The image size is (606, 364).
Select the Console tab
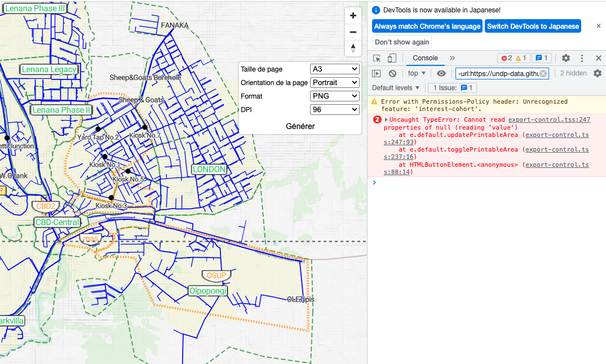(425, 58)
